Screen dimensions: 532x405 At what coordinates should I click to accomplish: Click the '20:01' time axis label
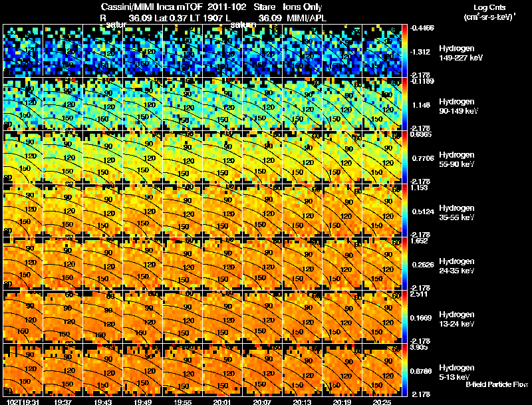coord(222,402)
